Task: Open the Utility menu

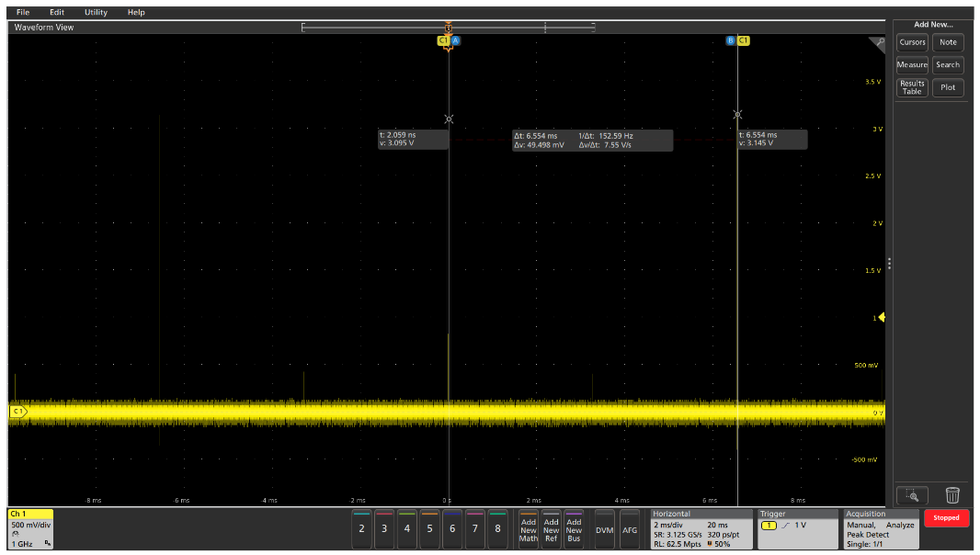Action: point(96,13)
